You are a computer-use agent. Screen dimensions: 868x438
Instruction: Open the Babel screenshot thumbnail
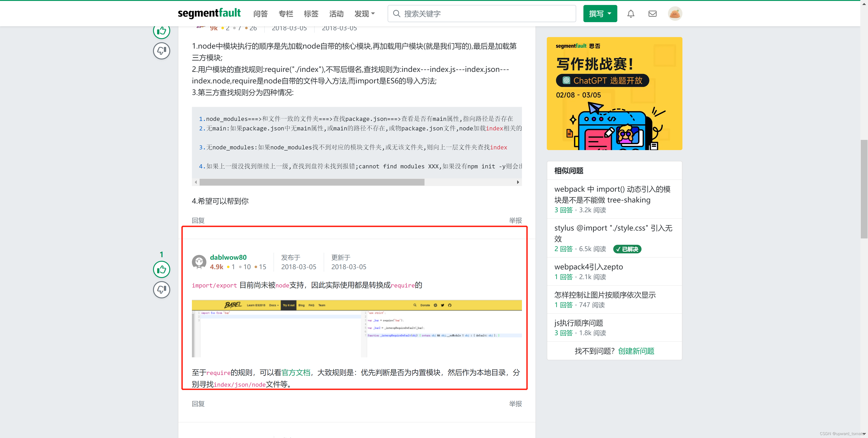pyautogui.click(x=356, y=328)
